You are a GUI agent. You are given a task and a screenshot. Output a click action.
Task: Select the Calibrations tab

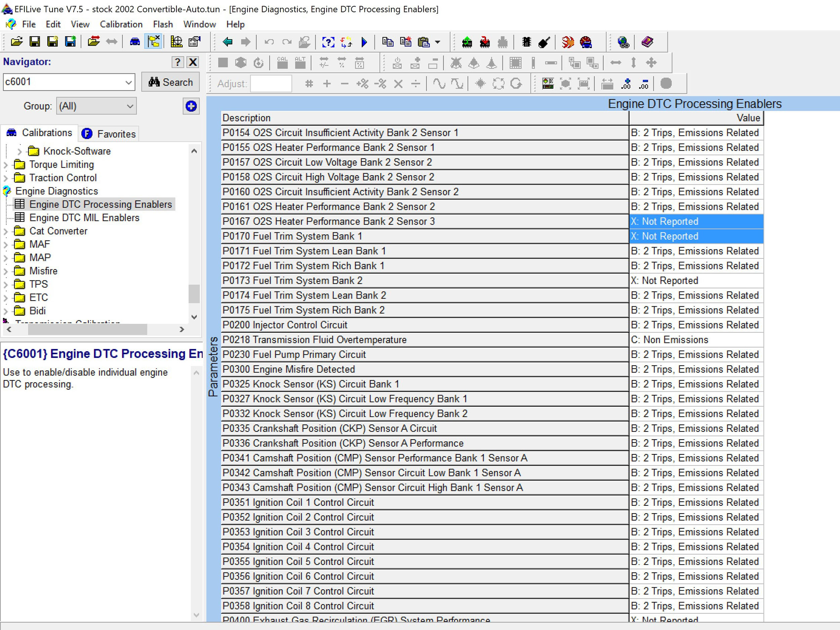pyautogui.click(x=40, y=132)
